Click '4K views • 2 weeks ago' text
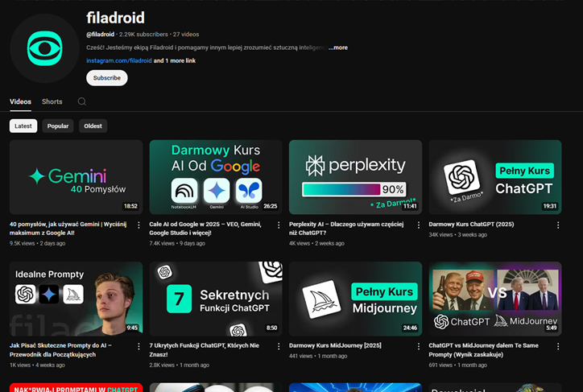The width and height of the screenshot is (583, 392). point(316,243)
